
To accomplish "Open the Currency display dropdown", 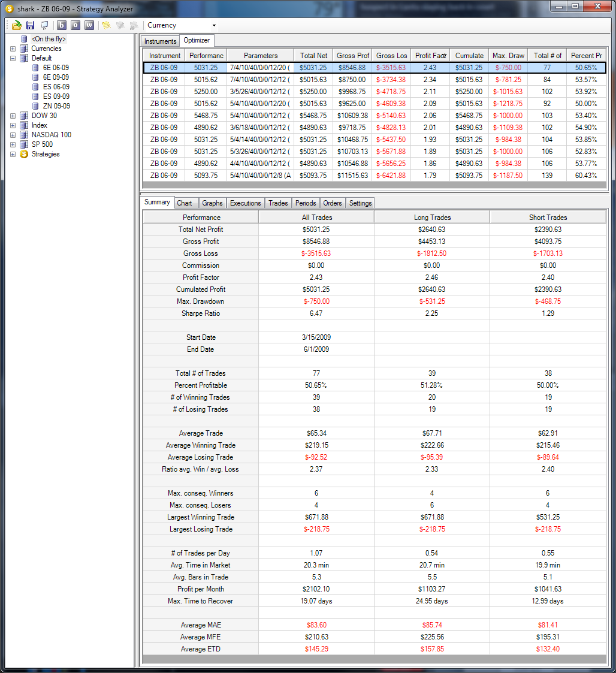I will (214, 25).
